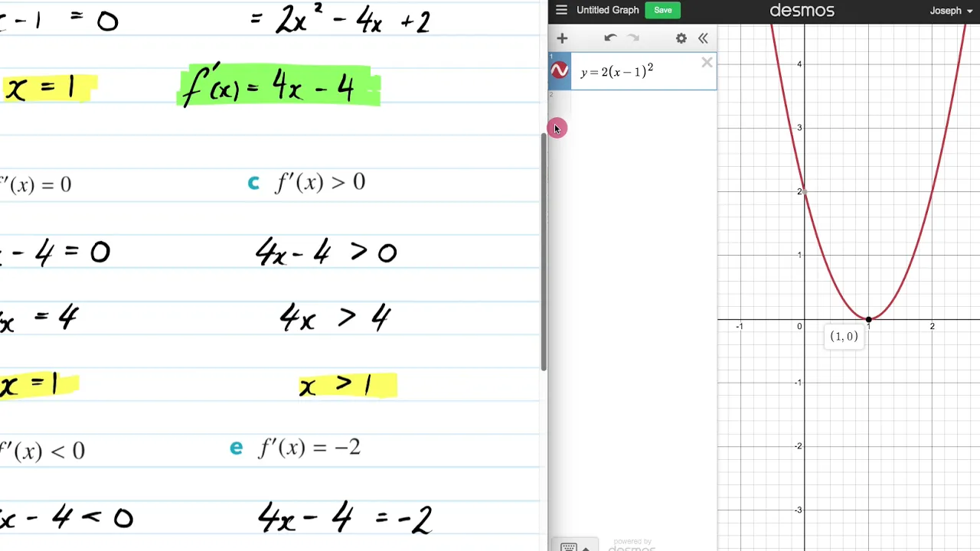Viewport: 980px width, 551px height.
Task: Click the highlighted f'(x) = 4x - 4
Action: point(279,85)
